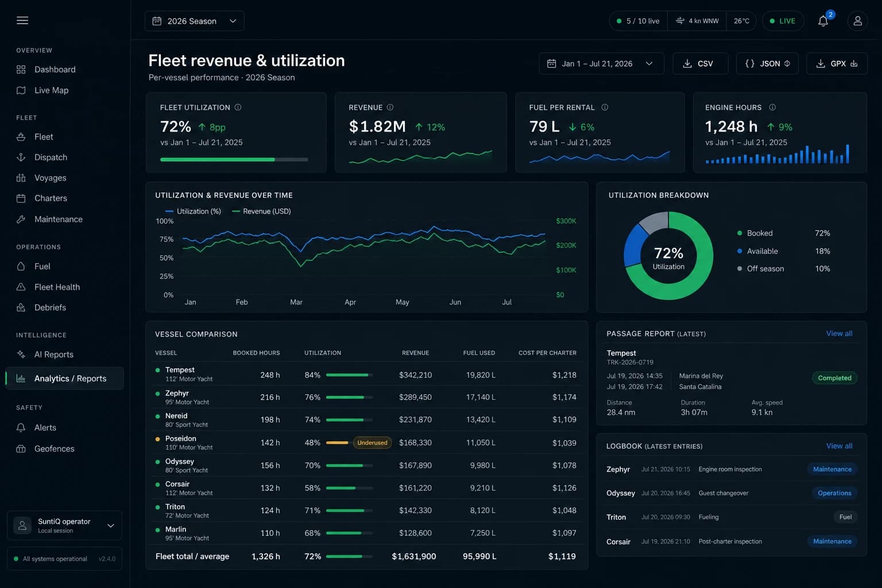Click the Charters calendar icon
This screenshot has width=882, height=588.
click(x=21, y=198)
